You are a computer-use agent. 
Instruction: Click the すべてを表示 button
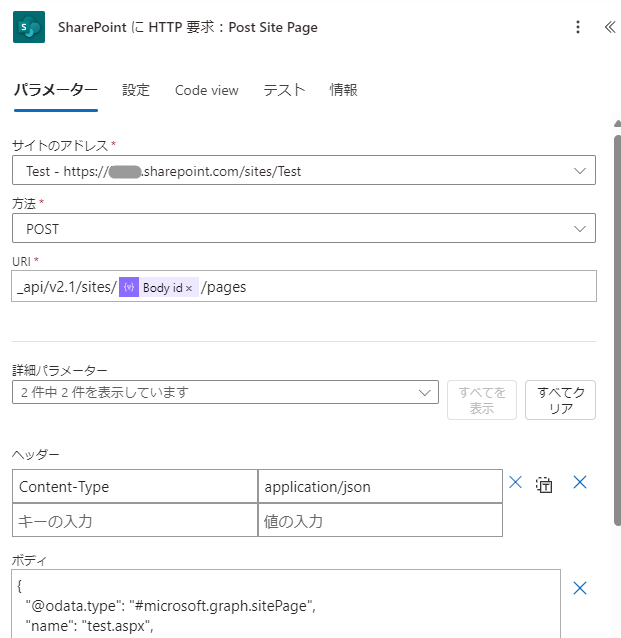482,400
